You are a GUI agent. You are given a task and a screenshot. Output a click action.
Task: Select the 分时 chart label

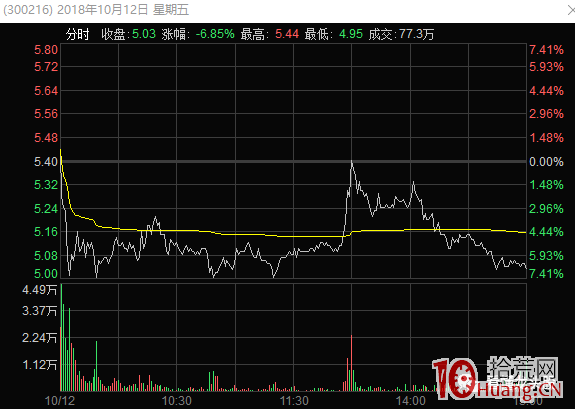click(78, 34)
